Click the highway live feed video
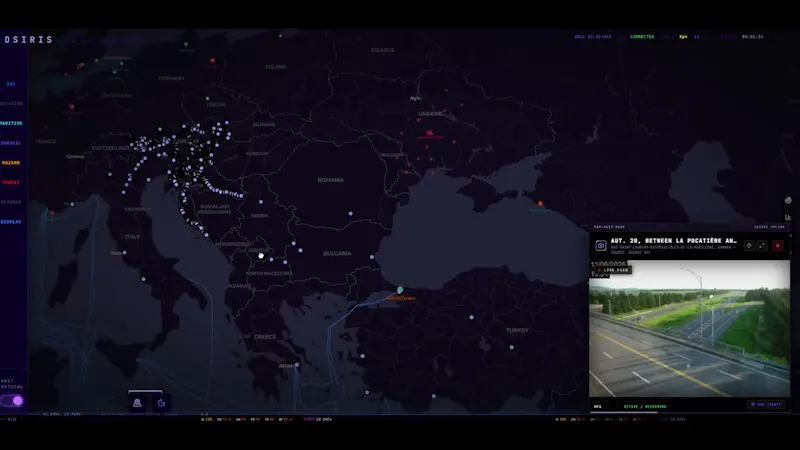This screenshot has height=450, width=800. click(689, 329)
